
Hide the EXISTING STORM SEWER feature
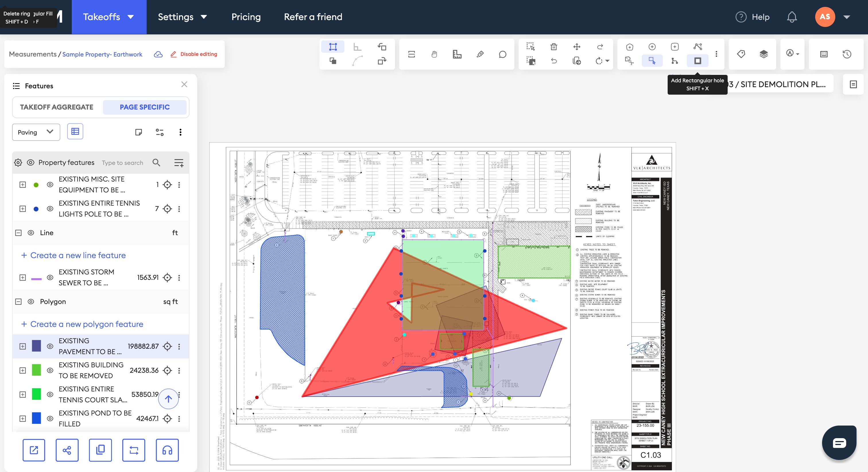click(x=50, y=277)
